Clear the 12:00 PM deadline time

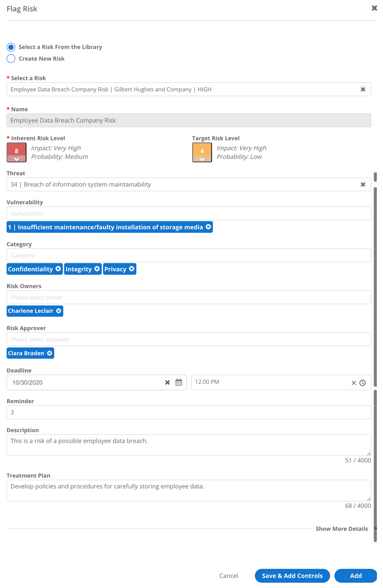[353, 382]
